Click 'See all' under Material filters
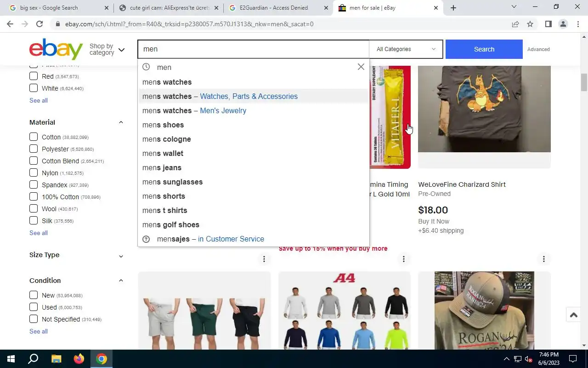The width and height of the screenshot is (588, 368). 39,233
